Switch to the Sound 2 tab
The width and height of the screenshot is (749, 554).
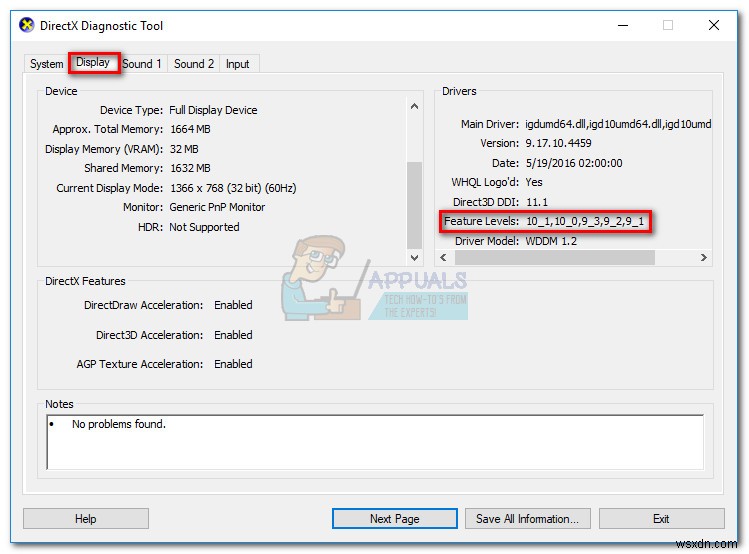click(x=193, y=64)
